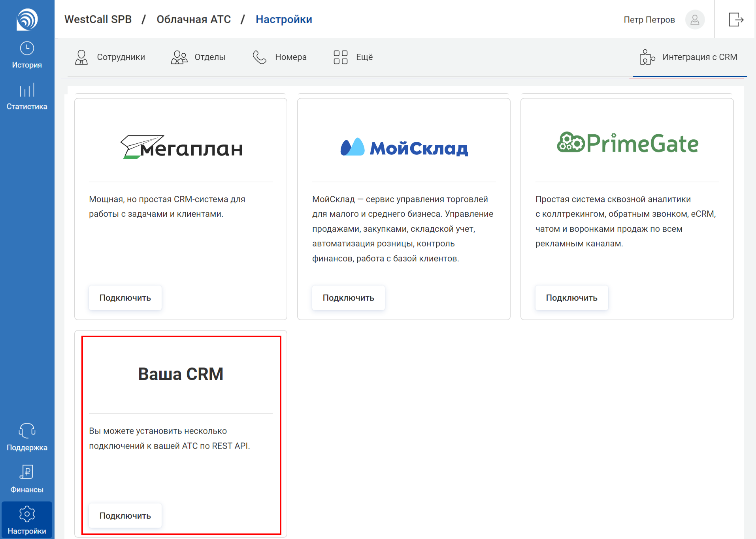Click the Финансы sidebar label
Image resolution: width=756 pixels, height=539 pixels.
[x=27, y=490]
